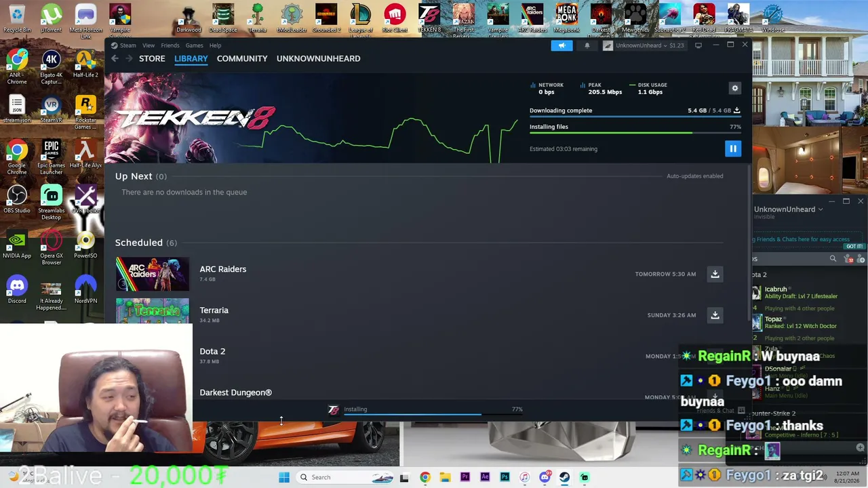Image resolution: width=868 pixels, height=488 pixels.
Task: Go to the Steam STORE tab
Action: tap(152, 58)
